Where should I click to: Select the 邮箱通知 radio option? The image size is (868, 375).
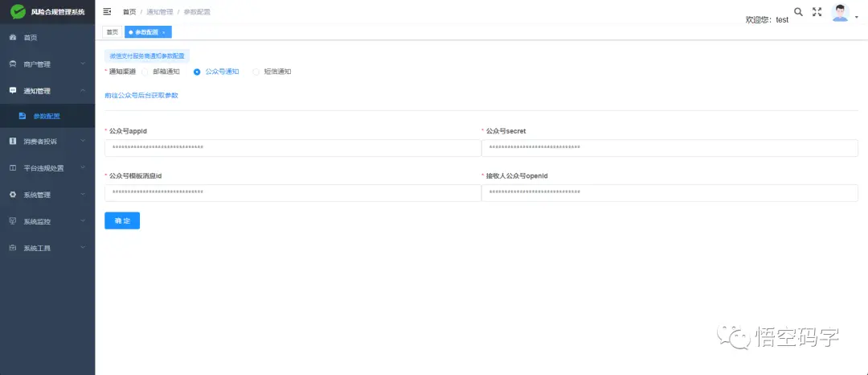pos(145,72)
